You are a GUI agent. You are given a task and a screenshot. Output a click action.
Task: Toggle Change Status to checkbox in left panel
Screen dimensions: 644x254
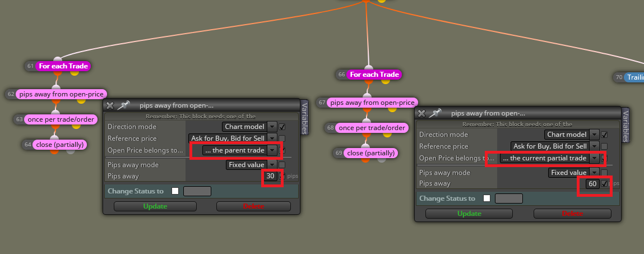click(x=175, y=191)
